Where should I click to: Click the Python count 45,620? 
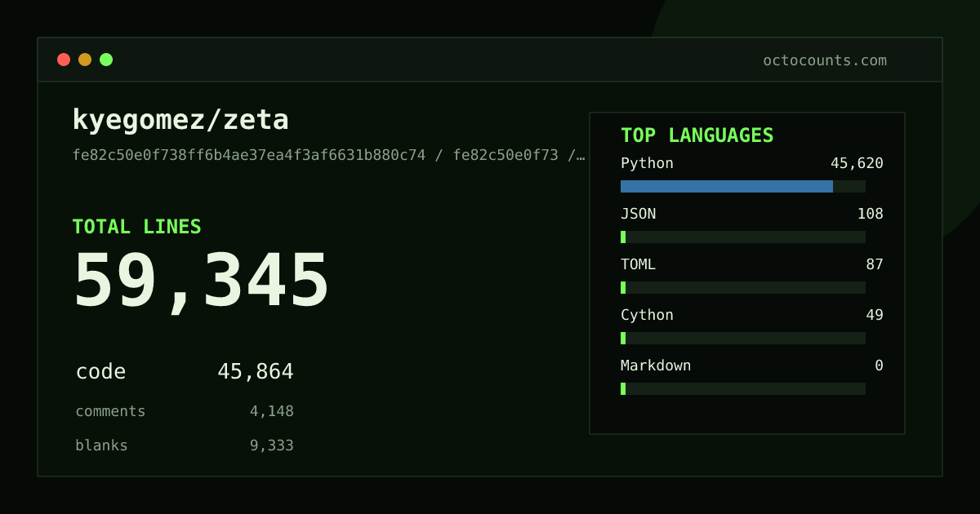coord(857,163)
